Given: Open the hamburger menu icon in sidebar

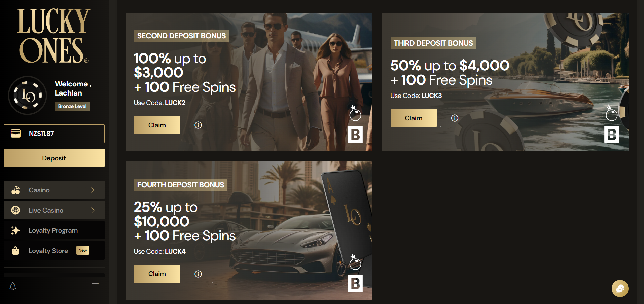Looking at the screenshot, I should pos(95,286).
